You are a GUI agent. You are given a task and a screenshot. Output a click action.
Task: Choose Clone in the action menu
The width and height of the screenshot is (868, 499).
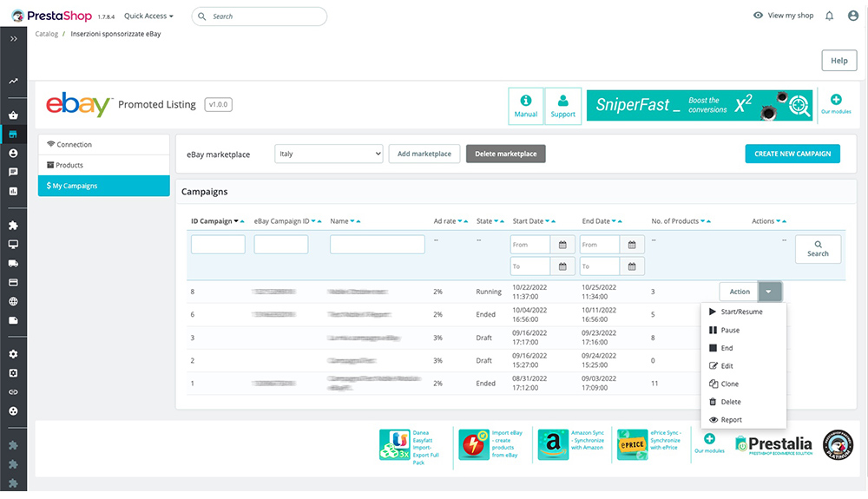729,384
